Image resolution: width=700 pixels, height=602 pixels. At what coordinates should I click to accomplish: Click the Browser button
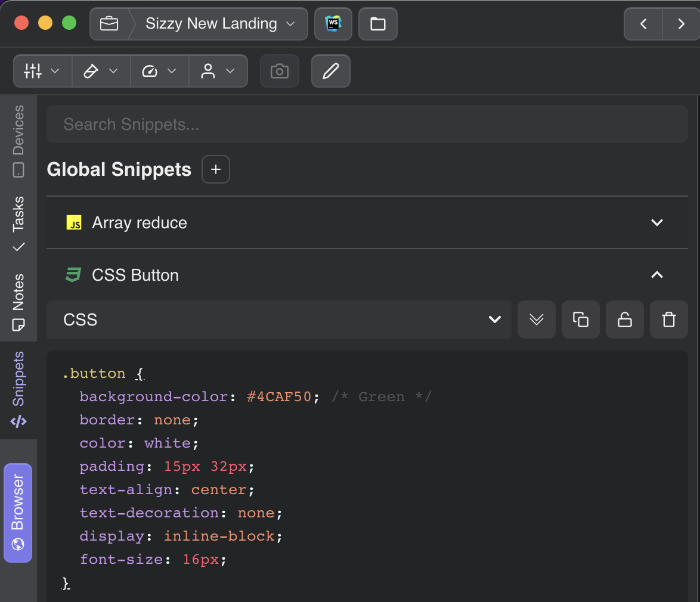(x=18, y=512)
